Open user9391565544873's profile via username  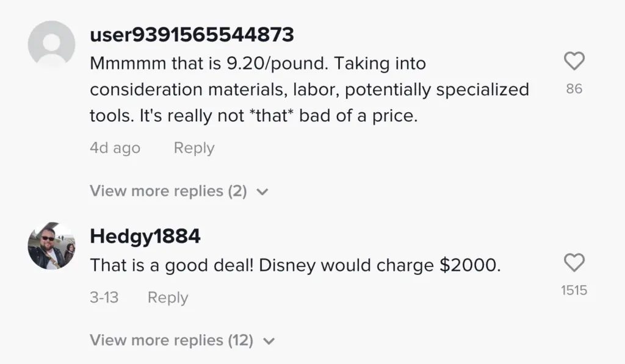pyautogui.click(x=192, y=35)
